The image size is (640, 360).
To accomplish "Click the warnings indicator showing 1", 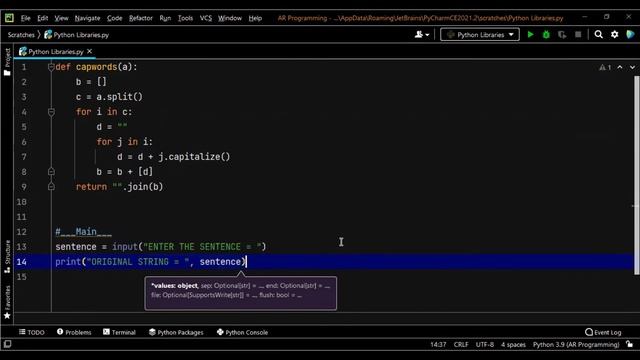I will click(605, 67).
